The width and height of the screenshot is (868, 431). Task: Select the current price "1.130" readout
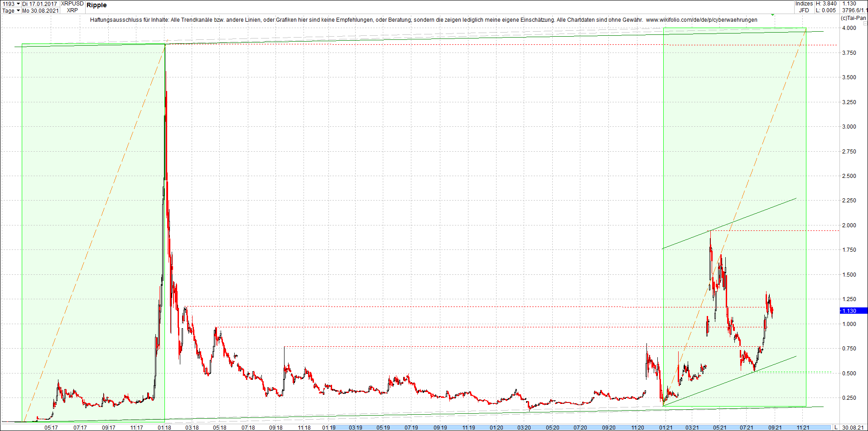click(850, 4)
